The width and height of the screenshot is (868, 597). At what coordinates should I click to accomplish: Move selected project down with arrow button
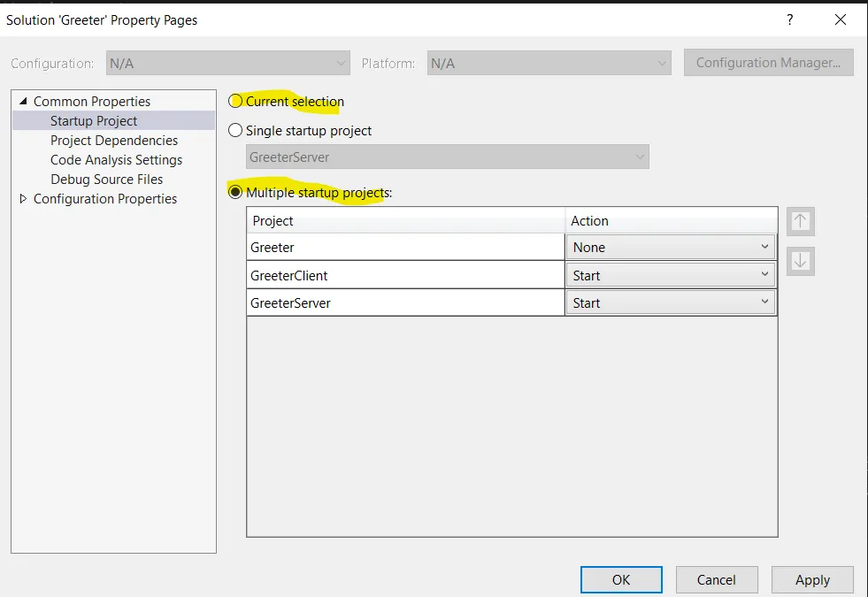pyautogui.click(x=800, y=261)
